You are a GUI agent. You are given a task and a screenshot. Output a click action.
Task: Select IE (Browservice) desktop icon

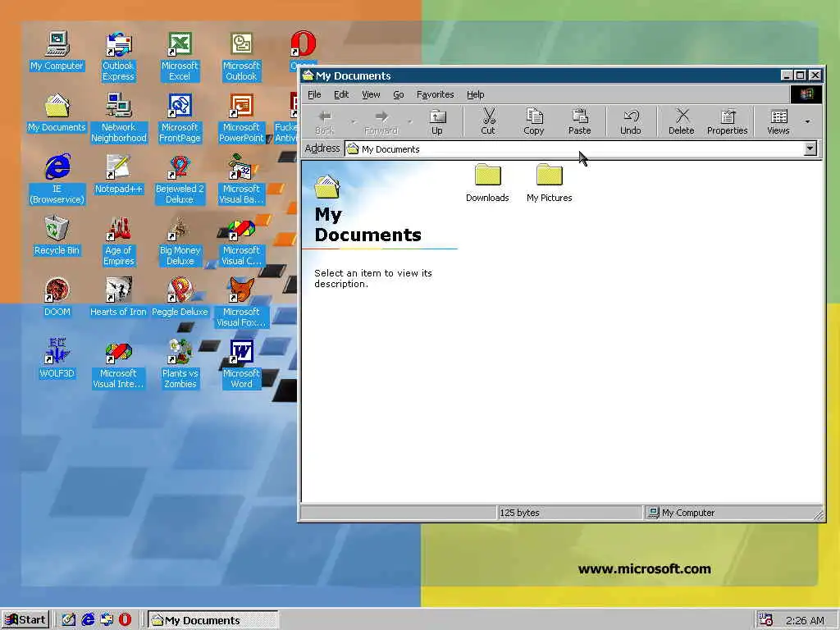click(x=57, y=180)
